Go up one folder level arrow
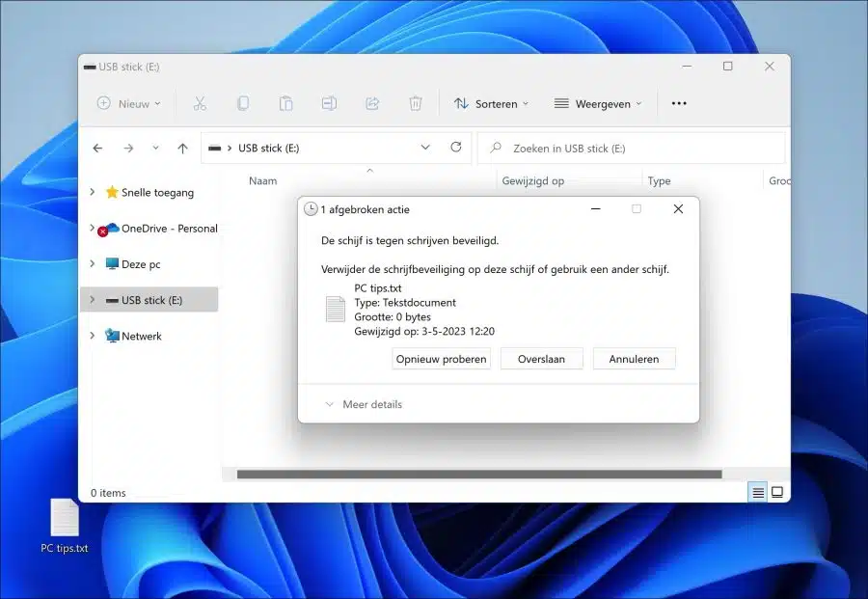 (182, 149)
